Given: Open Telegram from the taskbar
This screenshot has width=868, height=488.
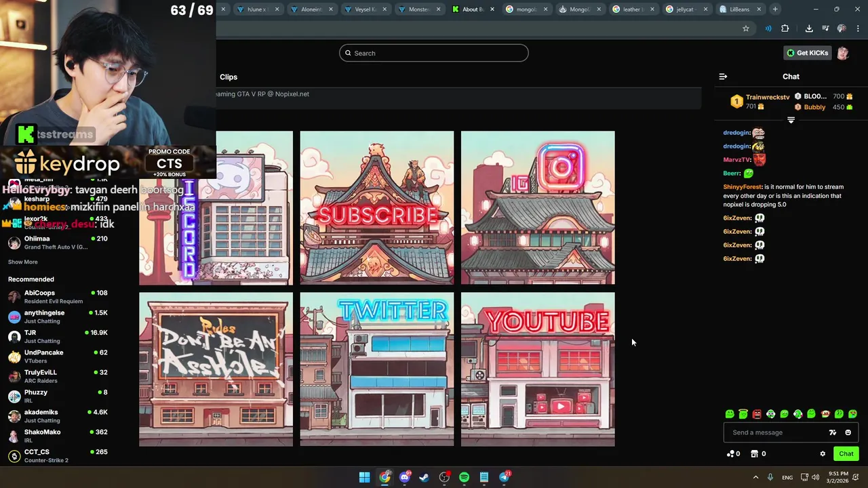Looking at the screenshot, I should (x=504, y=477).
